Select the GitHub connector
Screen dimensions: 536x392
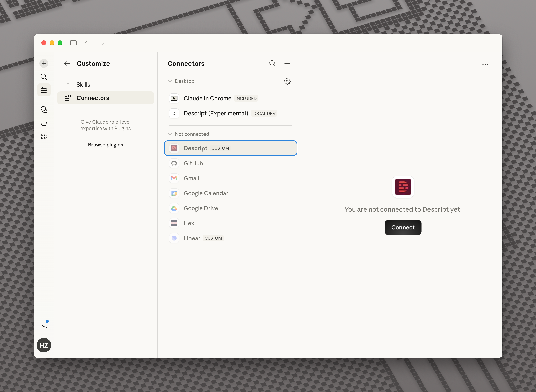[193, 163]
